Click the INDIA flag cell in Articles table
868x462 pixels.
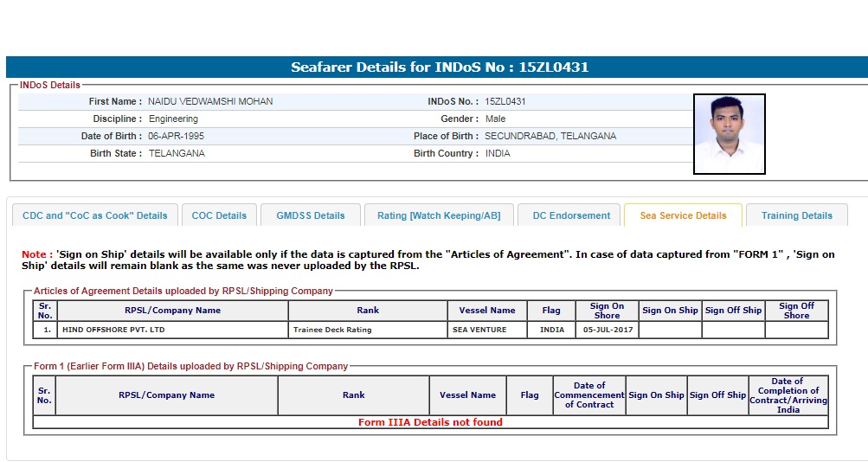(551, 330)
